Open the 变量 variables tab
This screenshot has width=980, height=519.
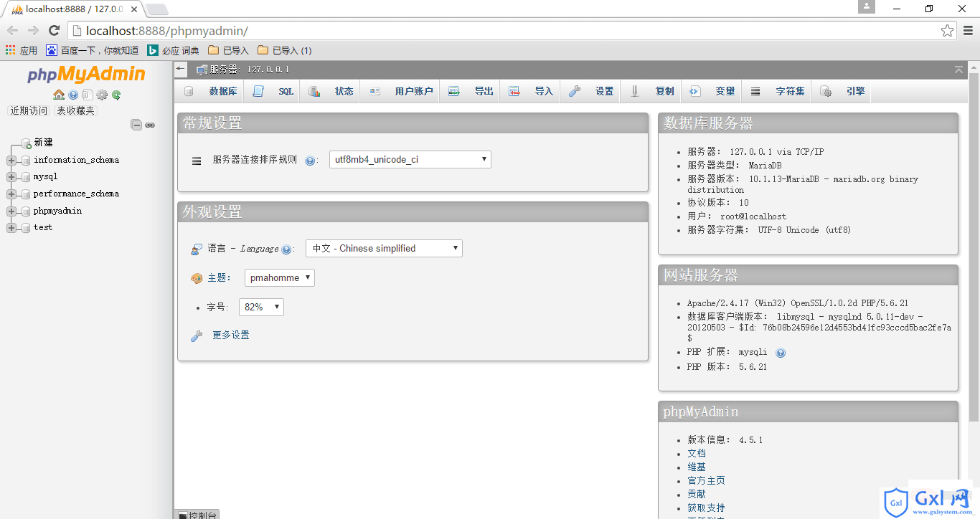pos(712,91)
